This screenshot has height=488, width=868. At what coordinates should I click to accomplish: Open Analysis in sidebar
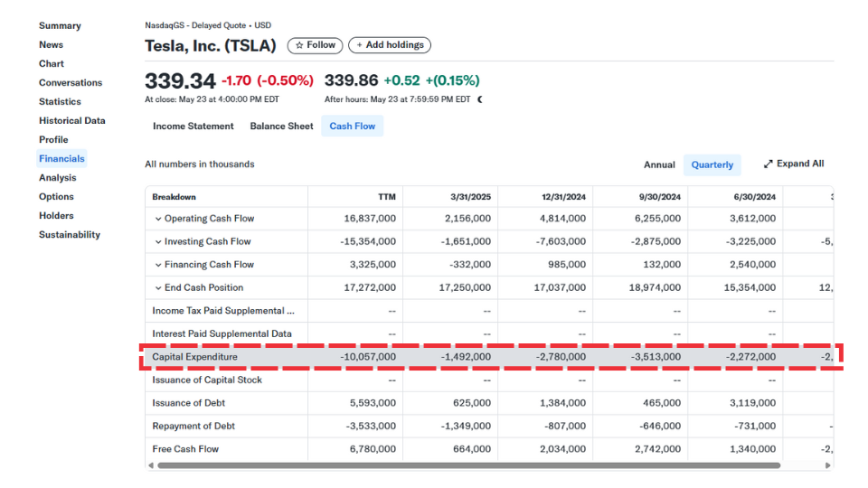[58, 178]
